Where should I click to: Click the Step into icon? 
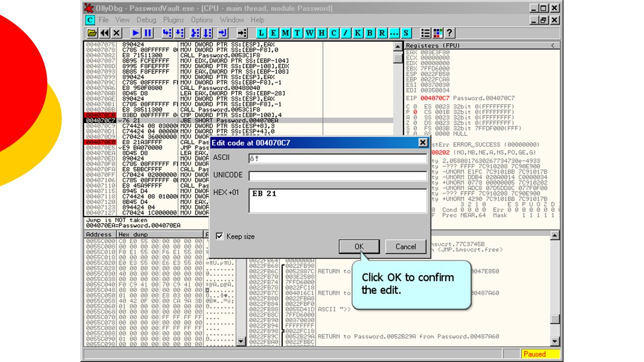[167, 33]
